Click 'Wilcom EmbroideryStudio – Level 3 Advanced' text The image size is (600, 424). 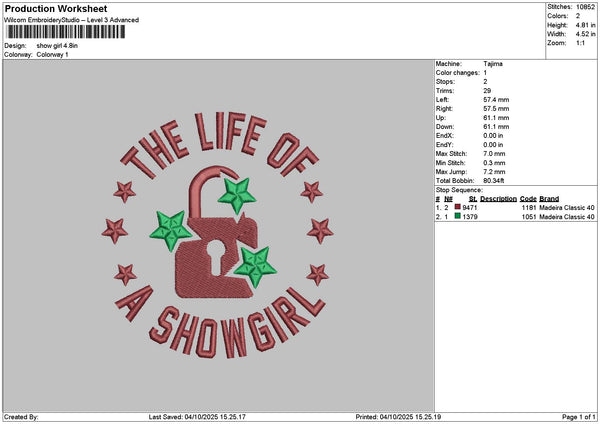tap(72, 20)
